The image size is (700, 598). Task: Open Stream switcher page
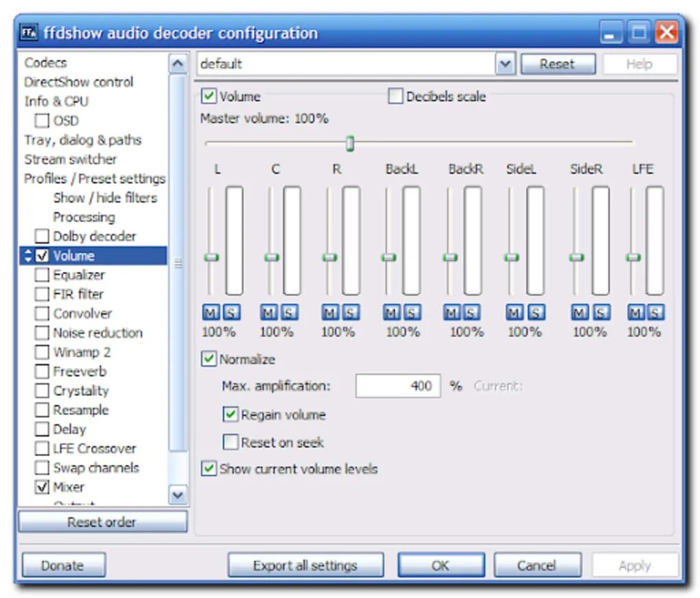pyautogui.click(x=71, y=159)
